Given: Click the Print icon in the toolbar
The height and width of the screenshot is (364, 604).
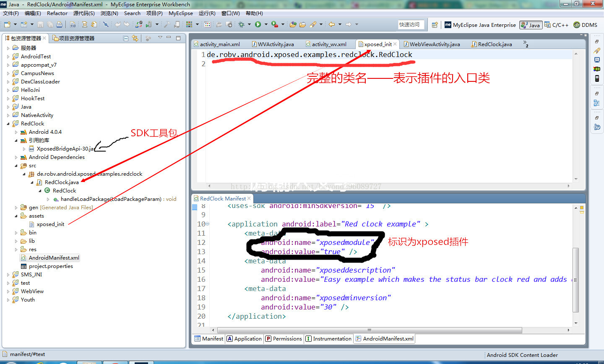Looking at the screenshot, I should [x=59, y=25].
